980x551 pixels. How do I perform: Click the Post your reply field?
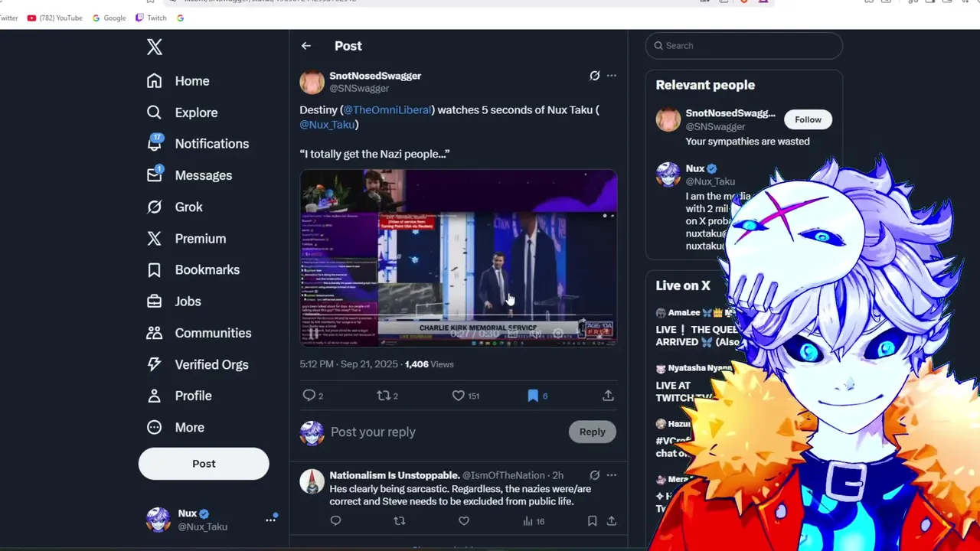(444, 432)
